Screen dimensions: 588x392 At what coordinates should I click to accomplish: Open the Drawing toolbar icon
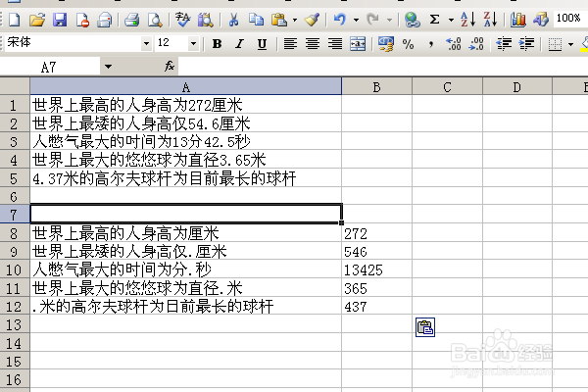point(540,20)
